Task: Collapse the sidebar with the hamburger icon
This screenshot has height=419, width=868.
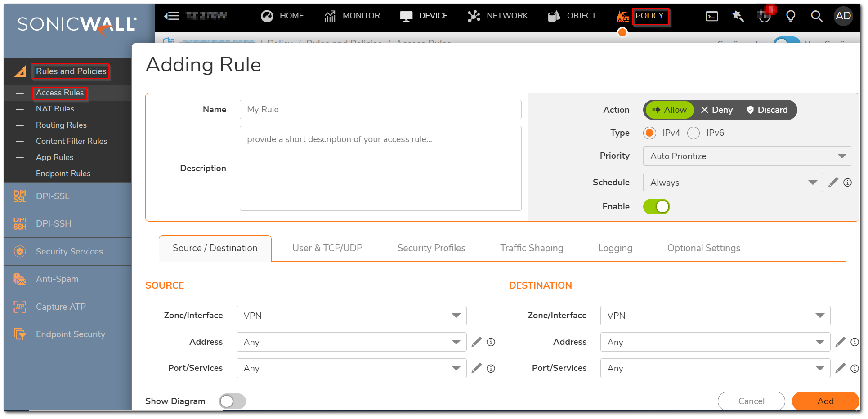Action: (171, 16)
